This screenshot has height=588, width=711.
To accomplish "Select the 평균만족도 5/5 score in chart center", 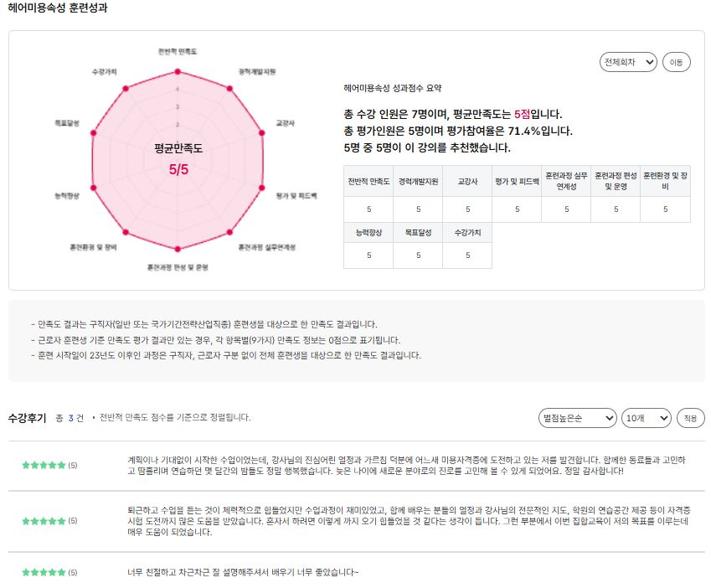I will pos(178,169).
